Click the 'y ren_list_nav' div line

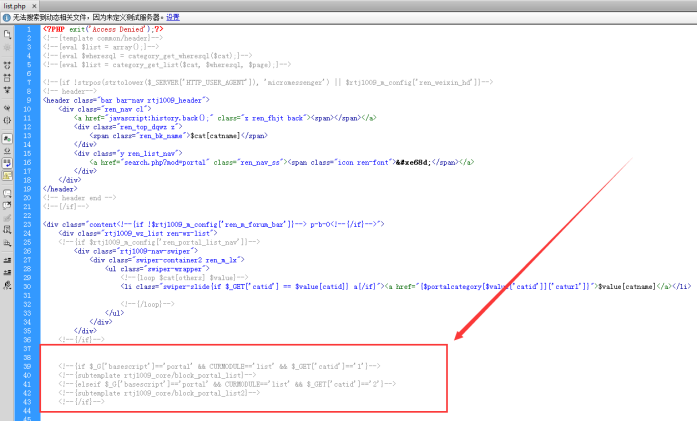point(128,153)
